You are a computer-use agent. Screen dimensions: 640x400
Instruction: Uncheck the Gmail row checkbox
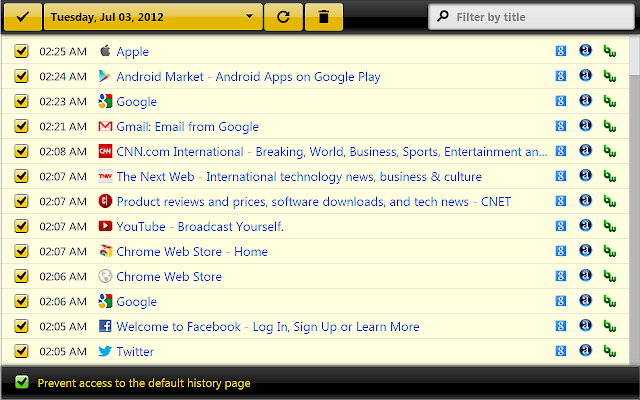point(21,126)
